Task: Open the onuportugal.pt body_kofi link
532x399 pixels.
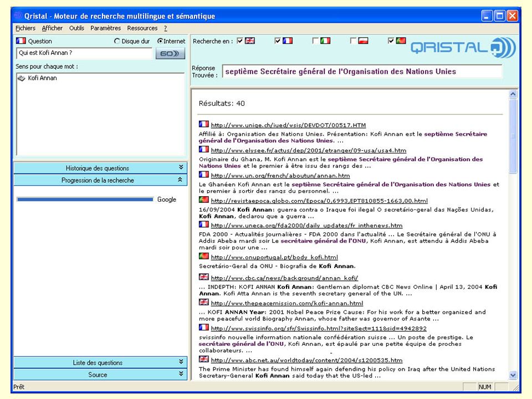Action: click(x=274, y=257)
